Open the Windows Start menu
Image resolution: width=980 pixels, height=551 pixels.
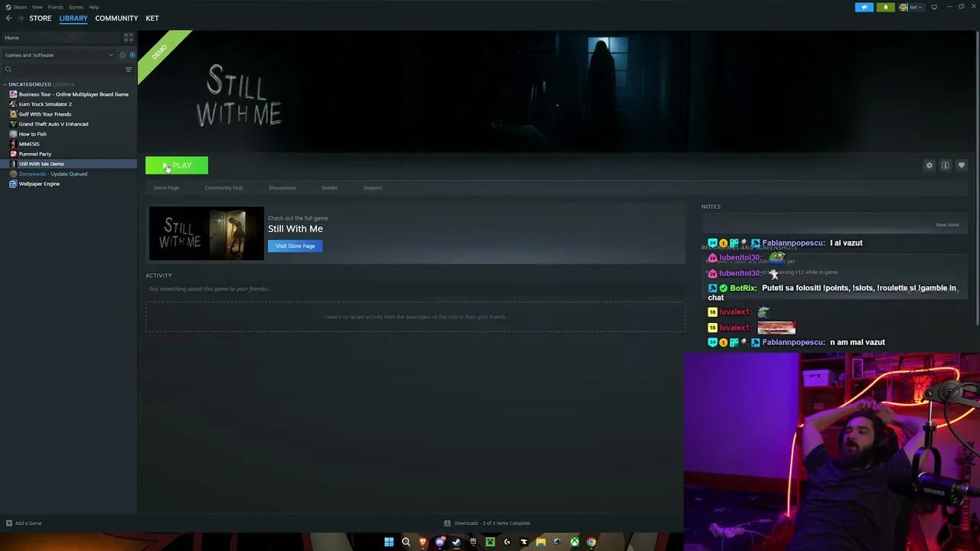pos(389,542)
